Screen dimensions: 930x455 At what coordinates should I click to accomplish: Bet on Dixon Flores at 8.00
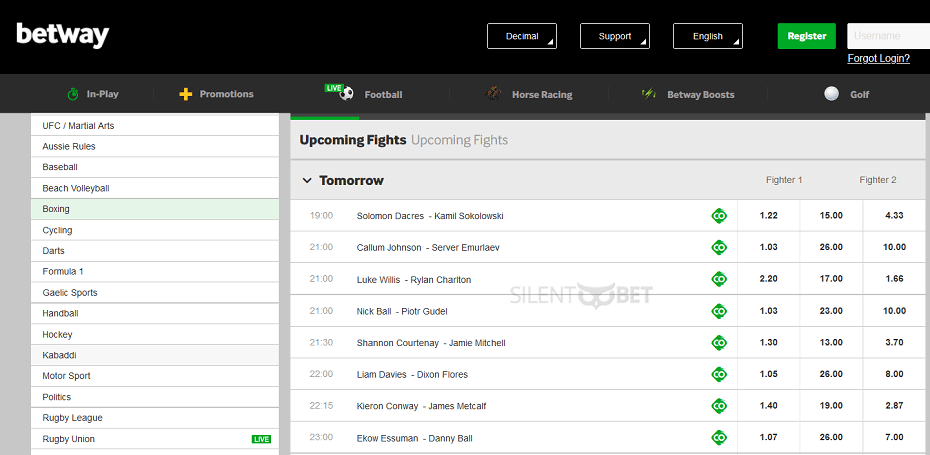[894, 374]
